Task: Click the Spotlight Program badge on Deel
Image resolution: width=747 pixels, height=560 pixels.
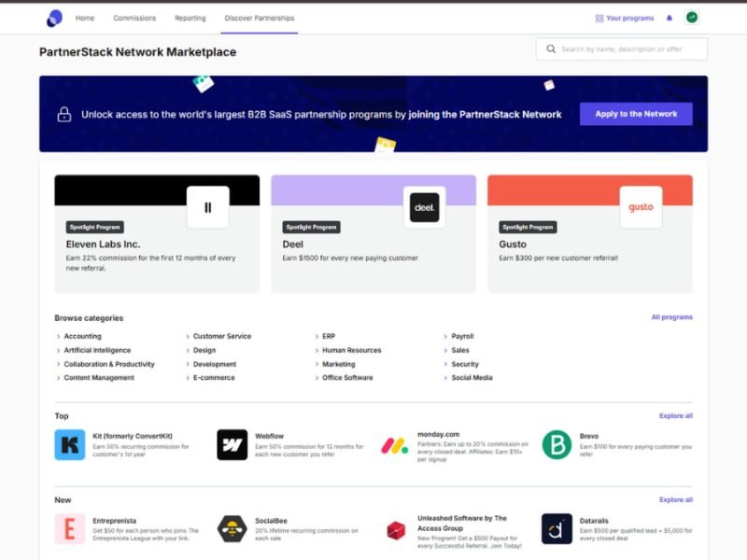Action: [311, 227]
